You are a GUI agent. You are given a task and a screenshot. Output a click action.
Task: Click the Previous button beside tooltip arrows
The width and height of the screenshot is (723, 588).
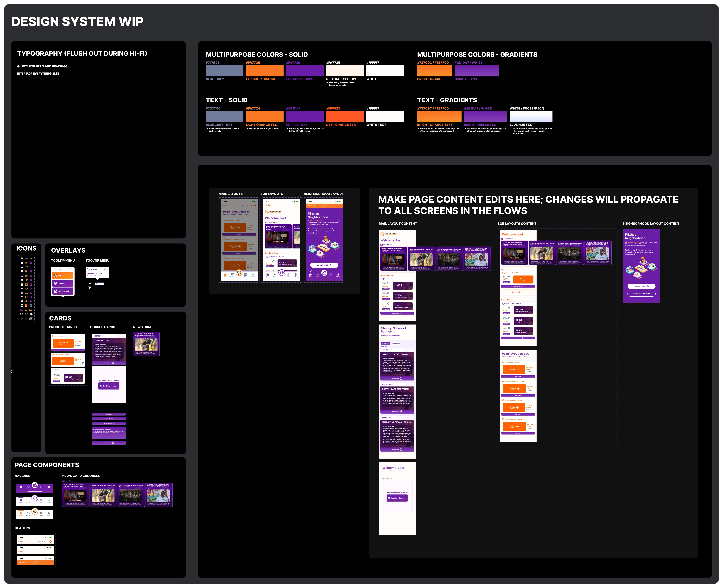[100, 284]
